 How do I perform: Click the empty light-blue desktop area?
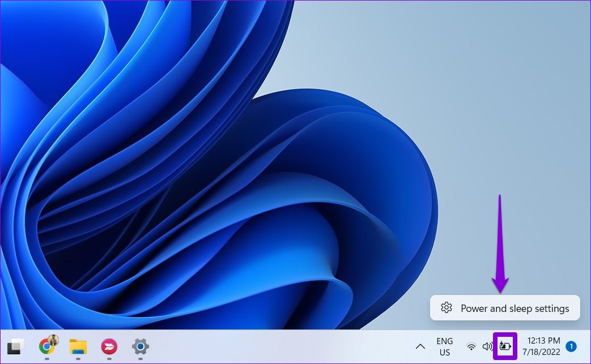tap(482, 113)
